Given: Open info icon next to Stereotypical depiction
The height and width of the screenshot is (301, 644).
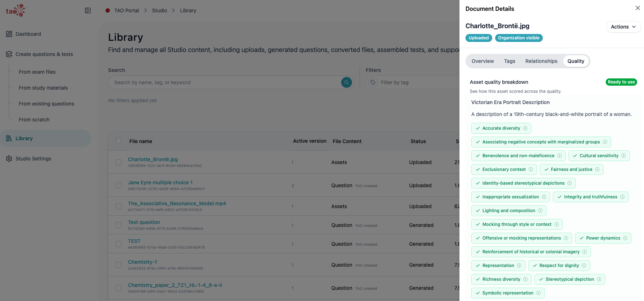Looking at the screenshot, I should (599, 279).
